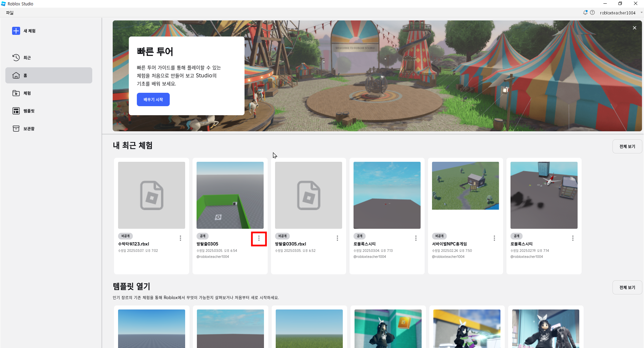Open the File (파일) menu
This screenshot has height=348, width=644.
coord(10,13)
